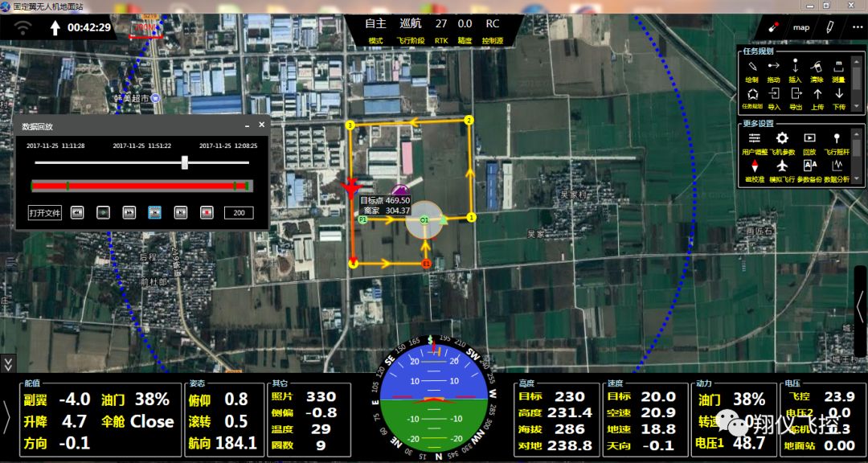Toggle the pencil edit mode in top bar
This screenshot has width=868, height=463.
829,27
